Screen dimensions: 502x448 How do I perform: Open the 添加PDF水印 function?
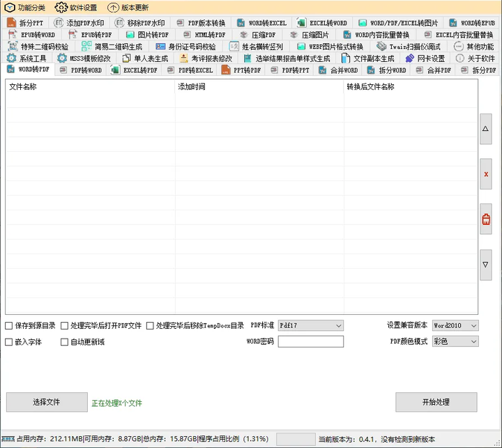[79, 23]
